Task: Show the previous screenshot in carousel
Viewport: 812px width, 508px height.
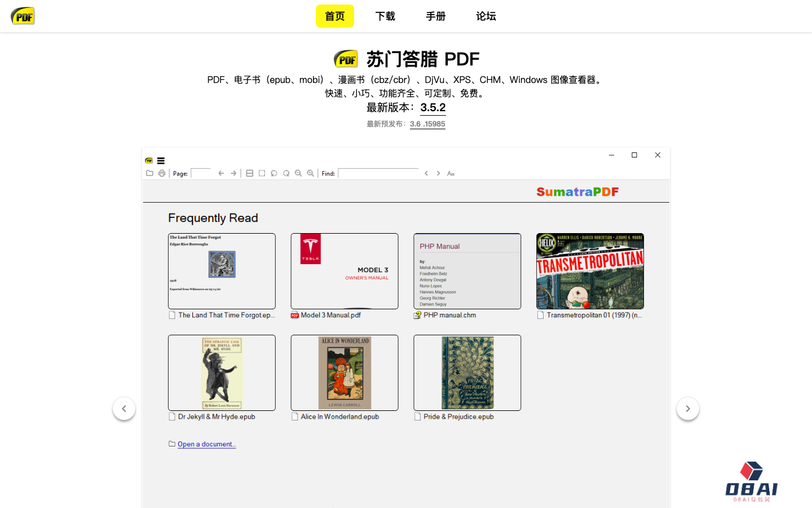Action: pos(124,409)
